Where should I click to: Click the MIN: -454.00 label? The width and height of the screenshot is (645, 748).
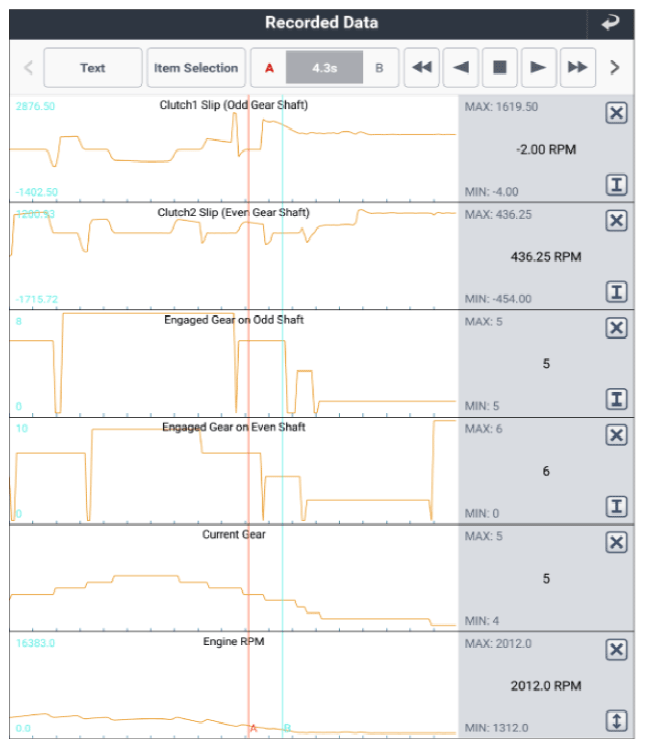pos(498,299)
